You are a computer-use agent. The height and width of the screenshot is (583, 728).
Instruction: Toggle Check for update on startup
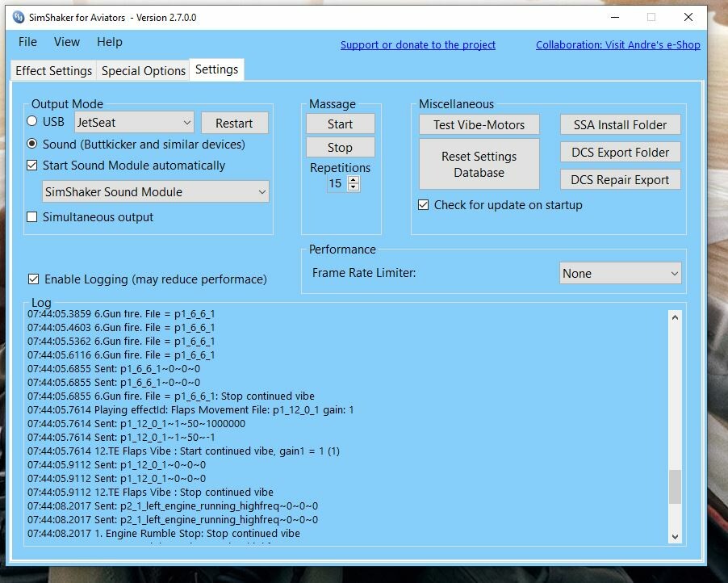(424, 205)
